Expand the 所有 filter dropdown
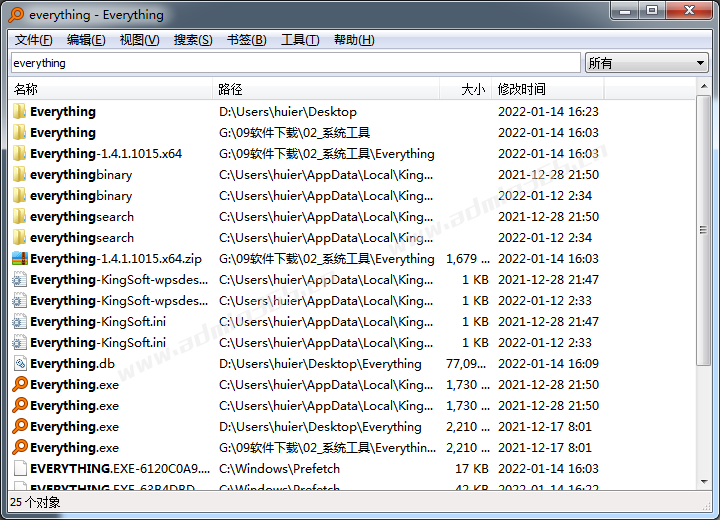Screen dimensions: 720x520 [647, 63]
